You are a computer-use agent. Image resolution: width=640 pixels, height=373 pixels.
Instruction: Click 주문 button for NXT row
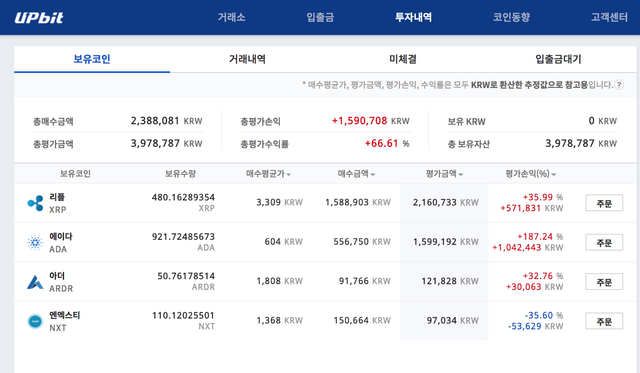click(604, 321)
